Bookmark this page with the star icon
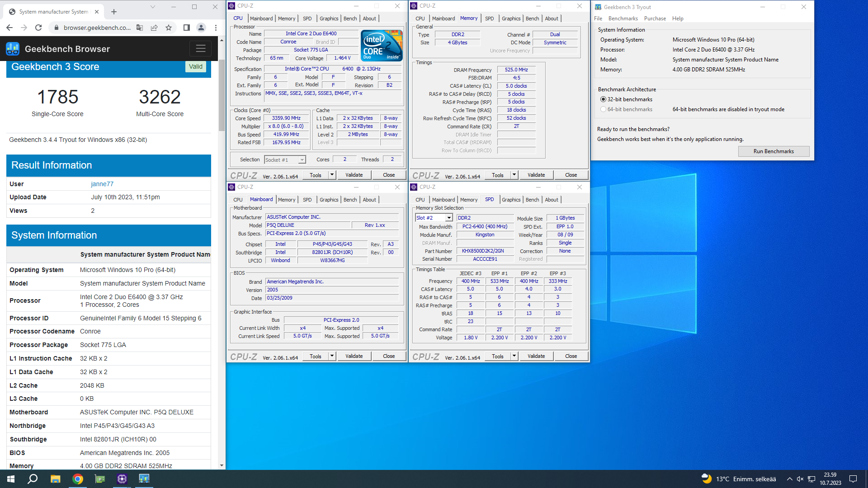Viewport: 868px width, 488px height. pos(169,28)
